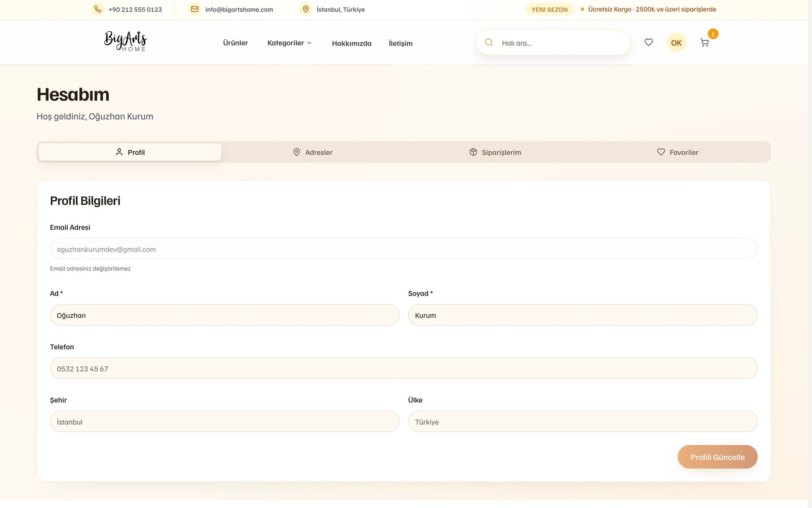Click the envelope email icon
812x508 pixels.
[194, 9]
